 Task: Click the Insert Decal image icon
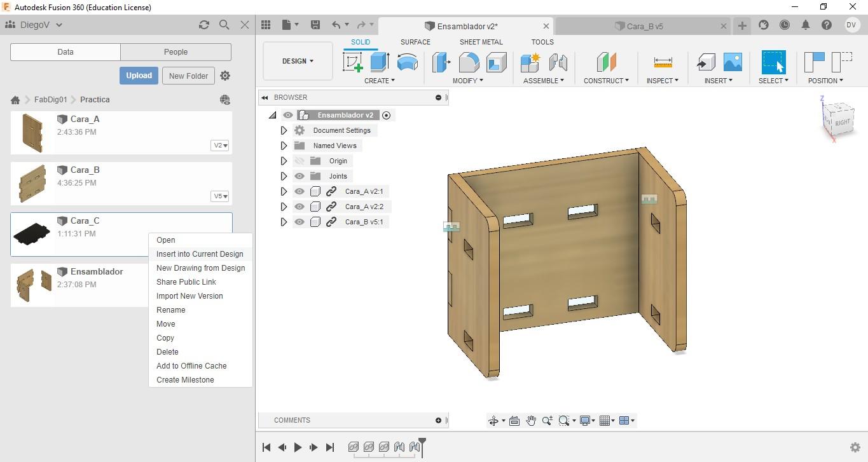pos(733,62)
